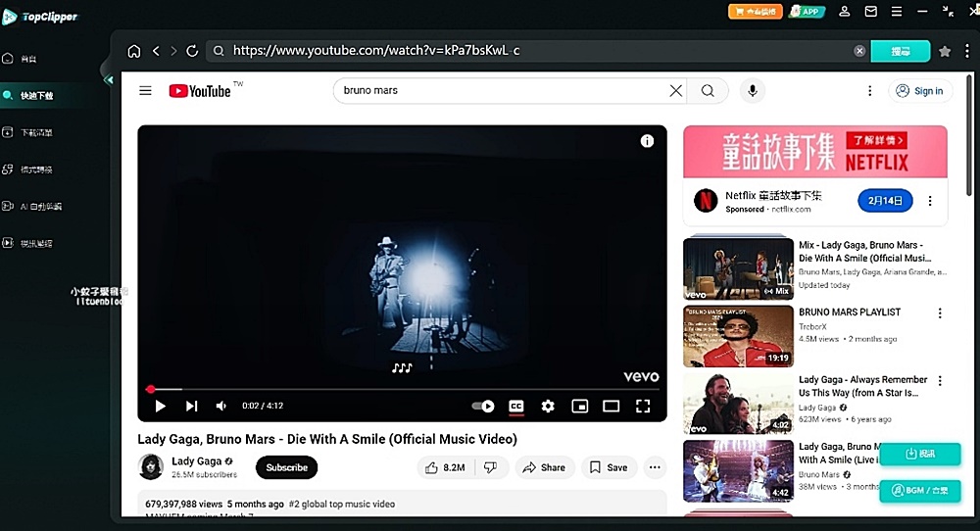Mute the video volume
The width and height of the screenshot is (980, 531).
[221, 406]
